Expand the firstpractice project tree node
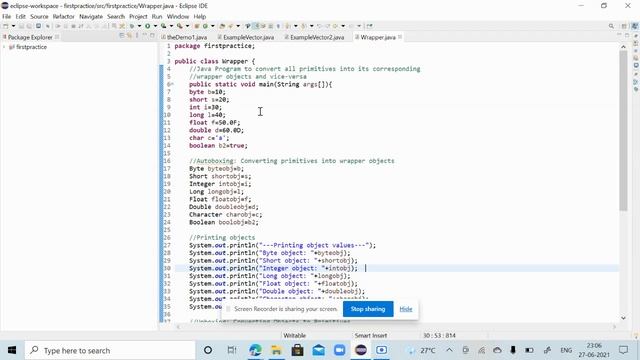This screenshot has height=360, width=640. pyautogui.click(x=4, y=47)
